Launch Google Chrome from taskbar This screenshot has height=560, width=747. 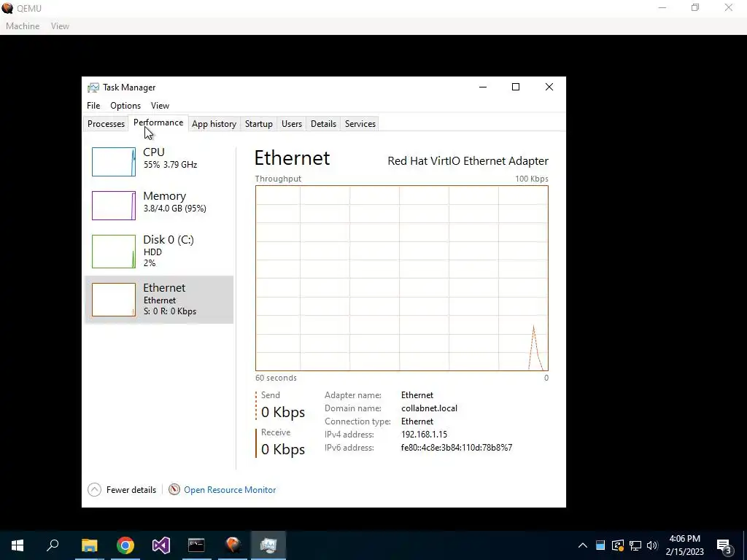(125, 545)
